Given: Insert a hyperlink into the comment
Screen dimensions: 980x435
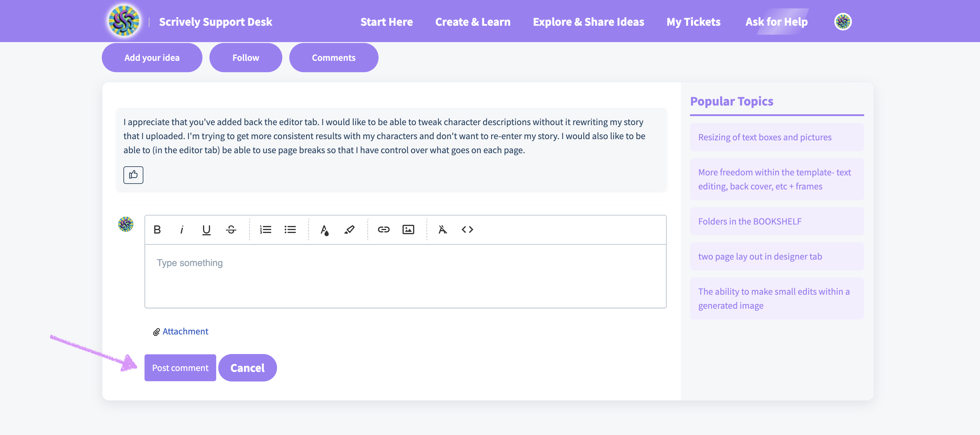Looking at the screenshot, I should pos(384,230).
